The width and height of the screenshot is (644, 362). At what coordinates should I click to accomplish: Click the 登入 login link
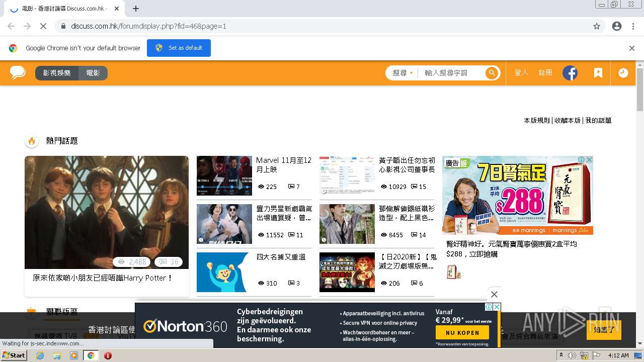[x=521, y=73]
